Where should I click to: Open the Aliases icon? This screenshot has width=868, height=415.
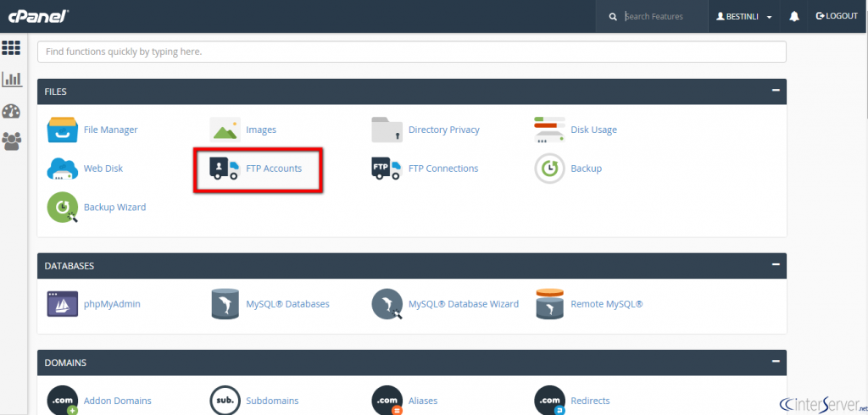(387, 401)
